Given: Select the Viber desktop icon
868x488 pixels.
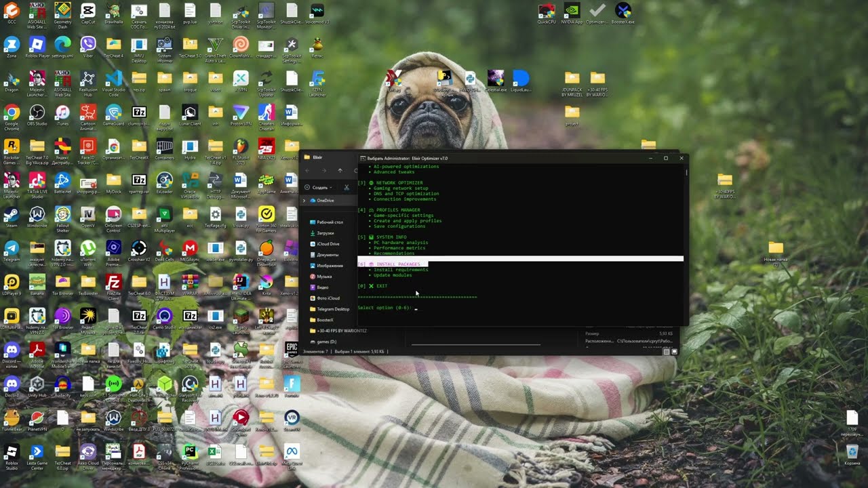Looking at the screenshot, I should coord(87,47).
